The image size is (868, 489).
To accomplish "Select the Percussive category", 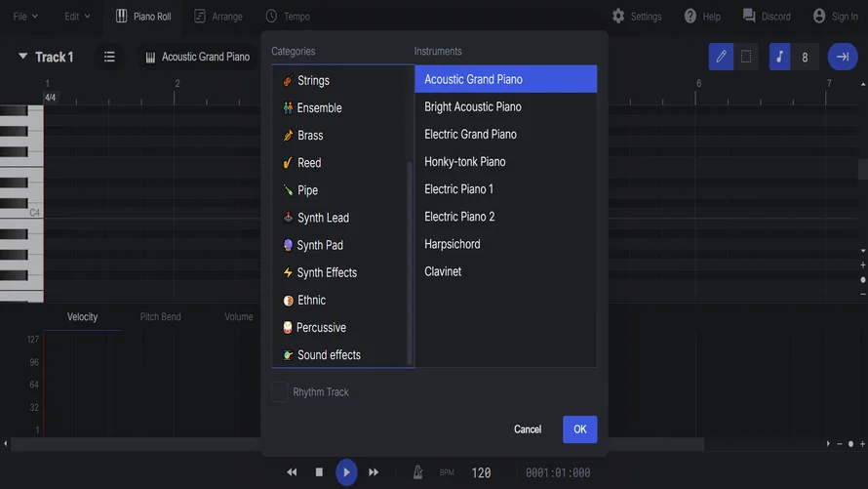I will [x=342, y=327].
